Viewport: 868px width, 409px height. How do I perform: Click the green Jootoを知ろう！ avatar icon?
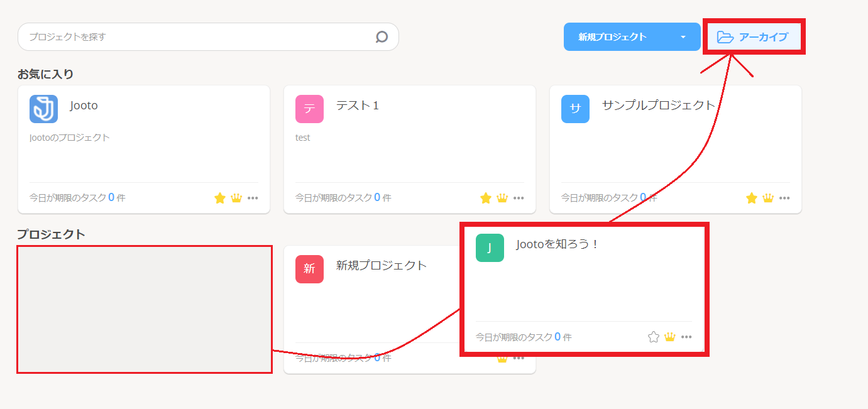pos(490,248)
